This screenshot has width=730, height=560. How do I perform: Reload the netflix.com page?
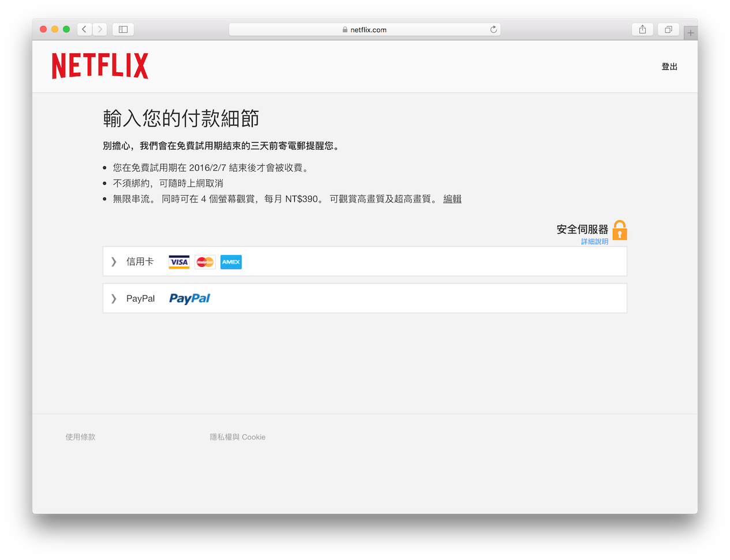pyautogui.click(x=493, y=29)
